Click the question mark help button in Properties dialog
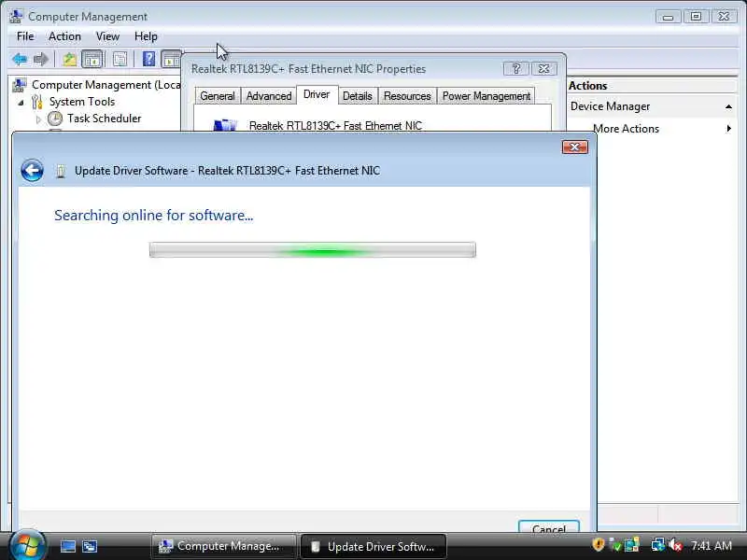The height and width of the screenshot is (560, 747). tap(516, 69)
